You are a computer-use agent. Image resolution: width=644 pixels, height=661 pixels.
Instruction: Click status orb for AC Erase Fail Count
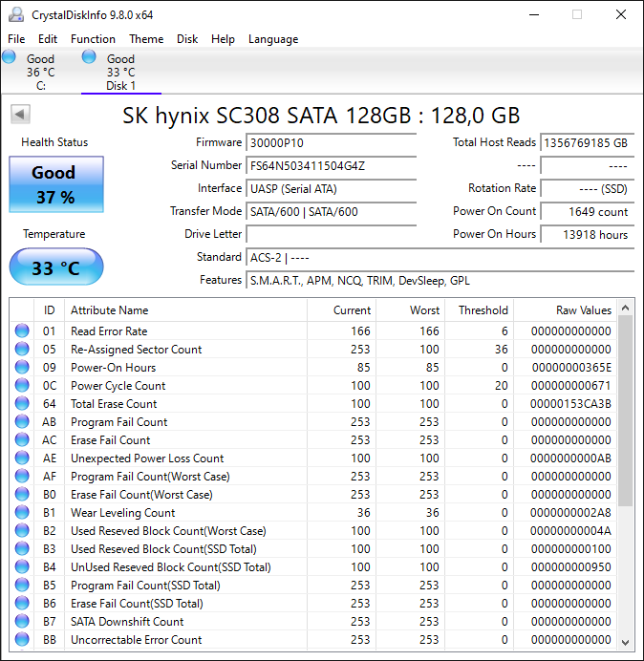(22, 439)
